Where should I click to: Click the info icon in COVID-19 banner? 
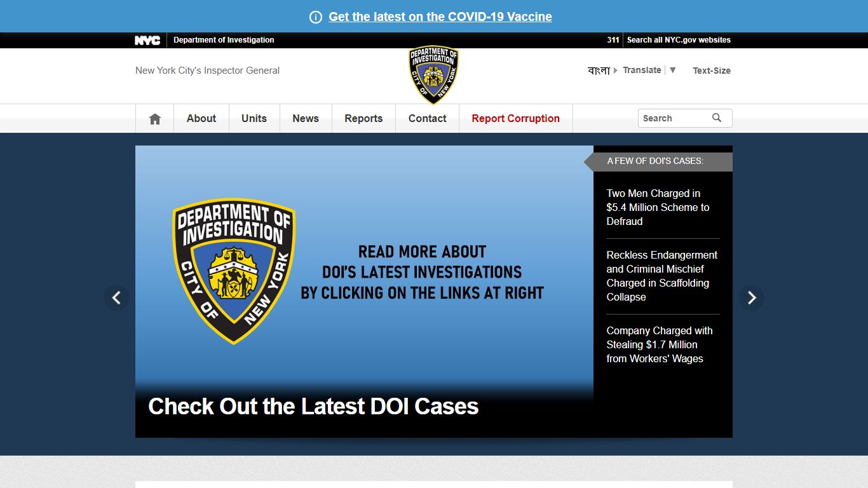click(x=316, y=17)
